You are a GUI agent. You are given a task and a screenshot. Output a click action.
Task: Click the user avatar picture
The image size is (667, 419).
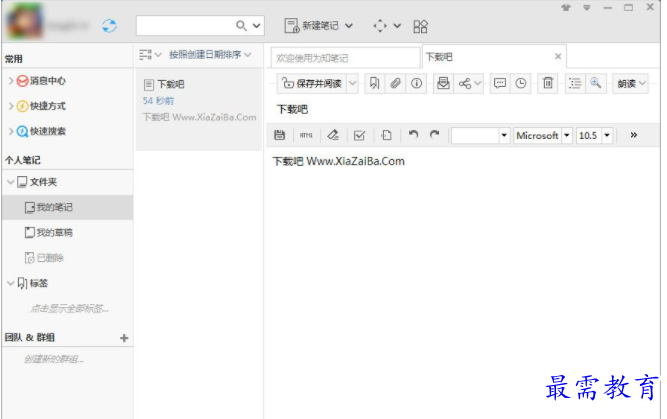[24, 21]
